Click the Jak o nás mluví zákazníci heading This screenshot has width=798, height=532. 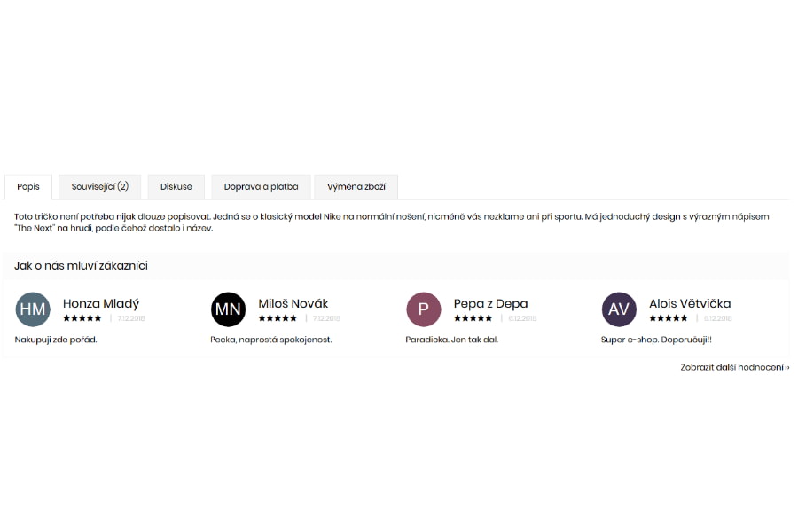tap(81, 265)
